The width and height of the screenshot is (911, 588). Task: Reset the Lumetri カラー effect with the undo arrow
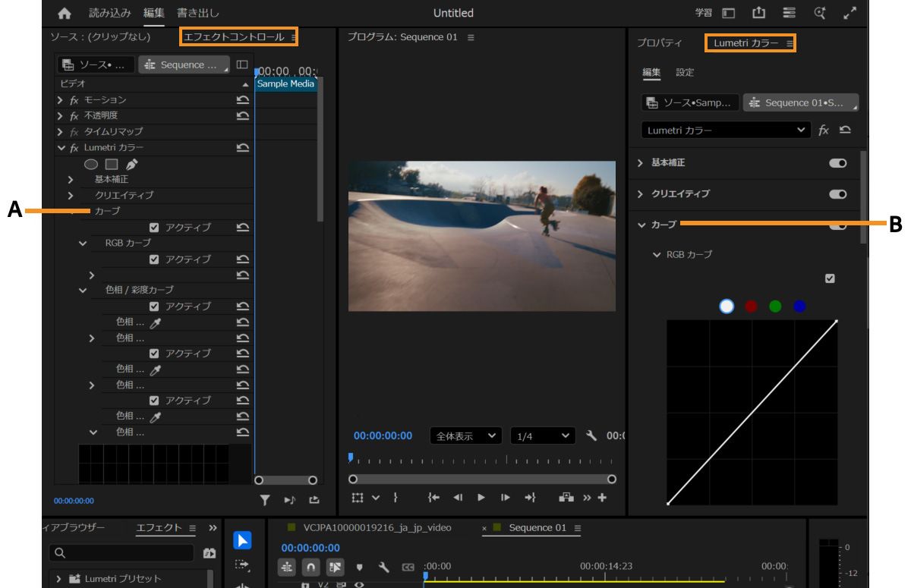[244, 147]
